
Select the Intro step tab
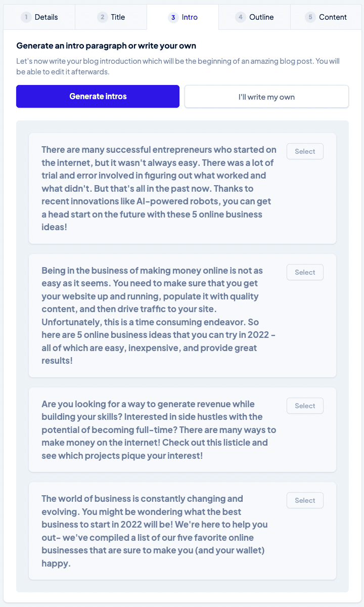[183, 17]
